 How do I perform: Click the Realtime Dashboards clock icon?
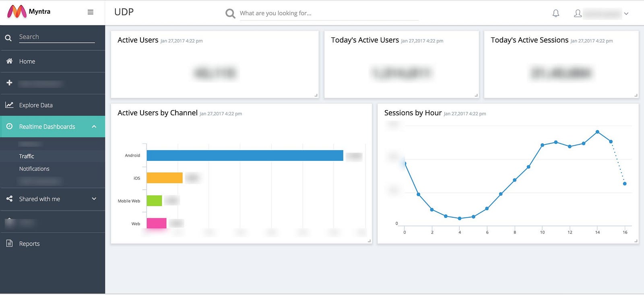(x=9, y=126)
